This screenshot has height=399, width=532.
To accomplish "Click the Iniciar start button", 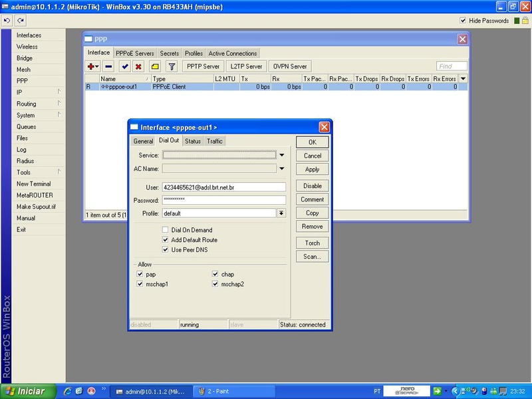I will (28, 391).
